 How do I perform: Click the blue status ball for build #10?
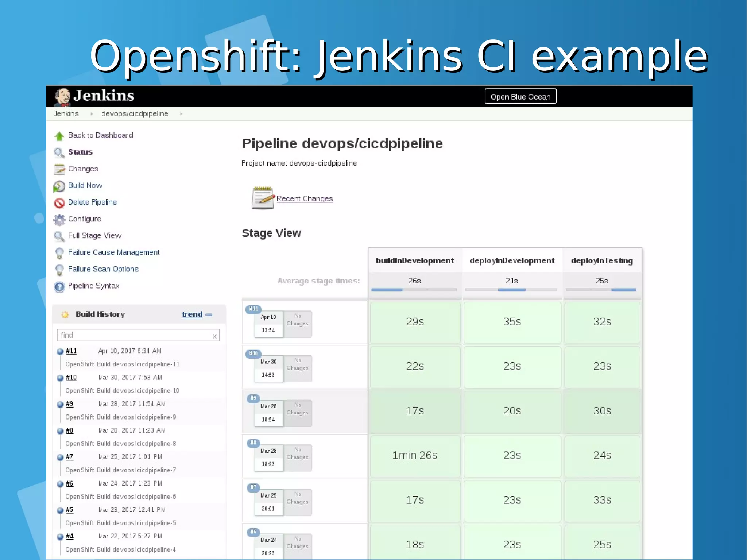60,378
